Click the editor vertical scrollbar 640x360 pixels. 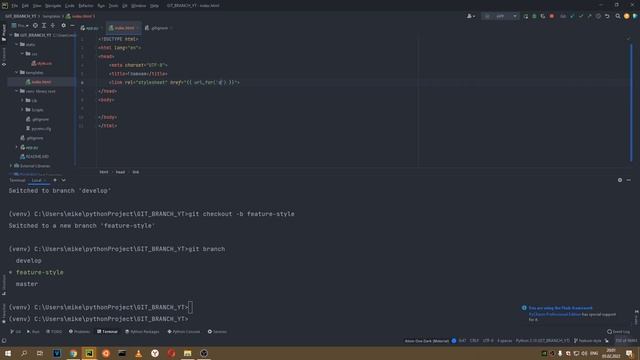(631, 102)
